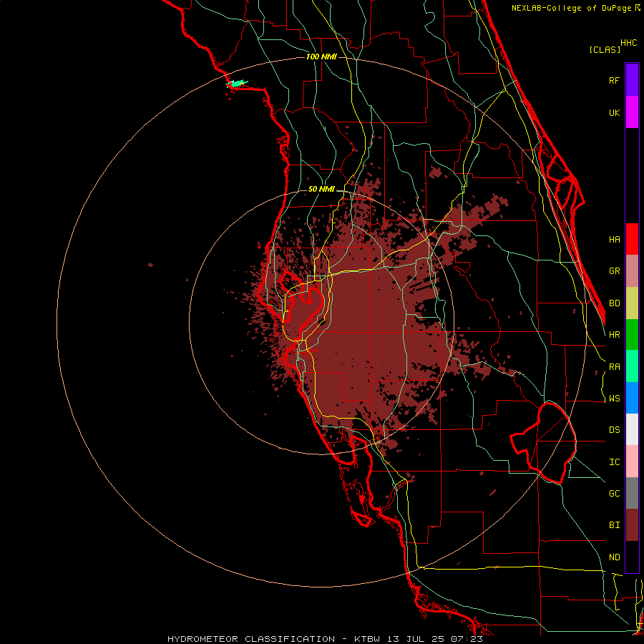644x644 pixels.
Task: Click the GR legend color swatch
Action: click(632, 271)
